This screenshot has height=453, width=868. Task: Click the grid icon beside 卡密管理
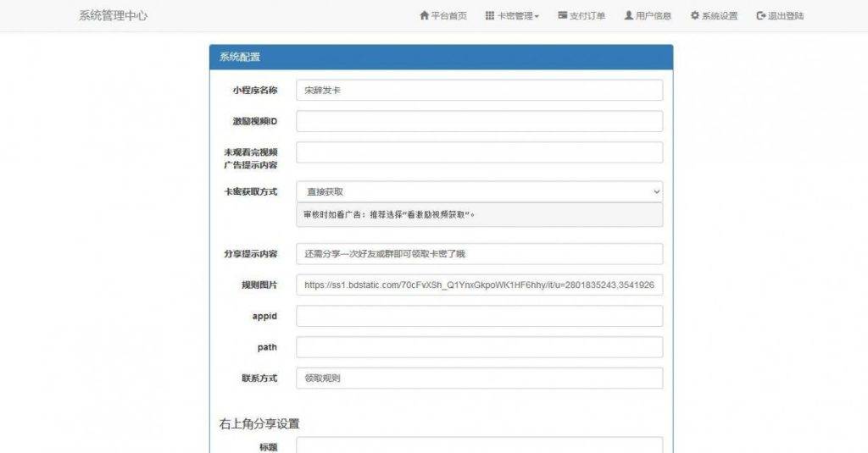pos(489,15)
